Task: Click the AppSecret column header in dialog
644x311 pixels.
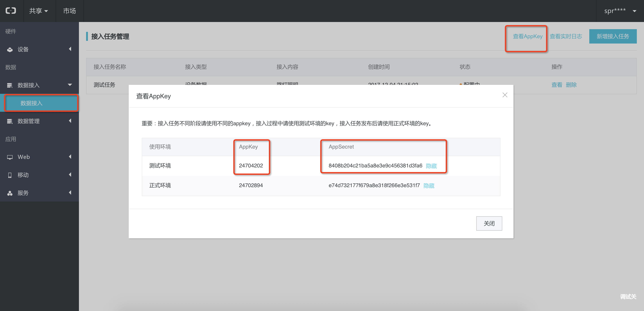Action: click(x=341, y=147)
